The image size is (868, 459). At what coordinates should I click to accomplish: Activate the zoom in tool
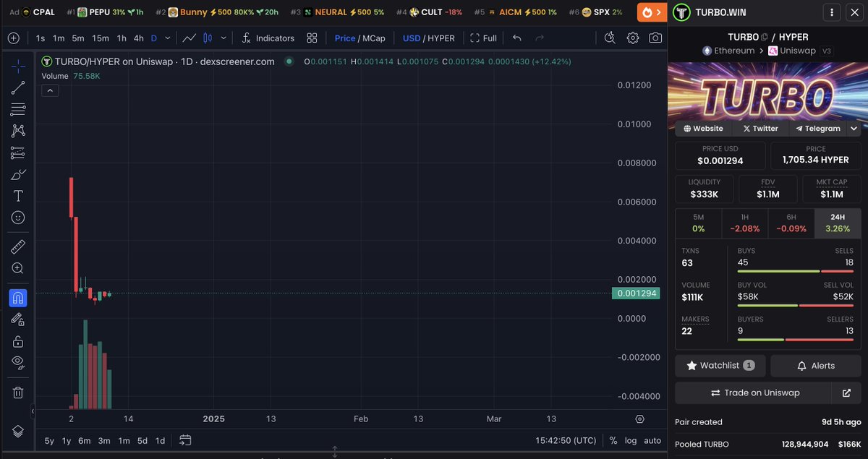pos(18,268)
